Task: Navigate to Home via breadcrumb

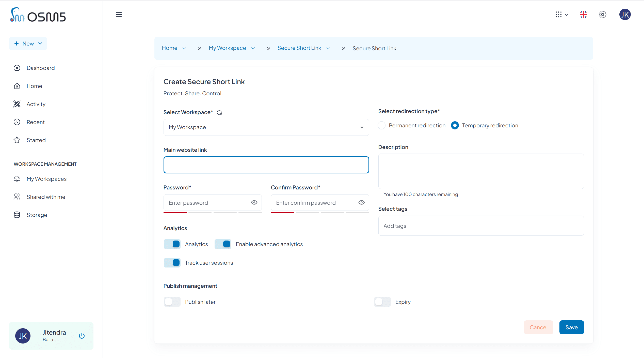Action: [x=169, y=48]
